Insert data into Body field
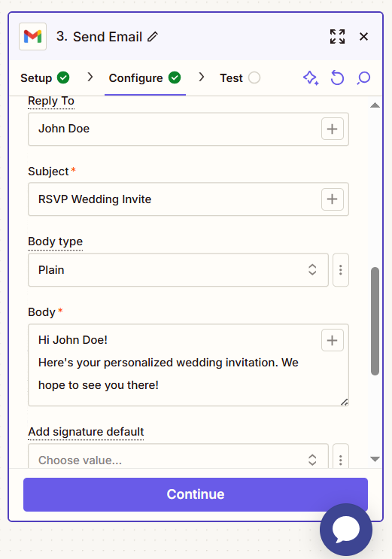Viewport: 392px width, 559px height. (x=332, y=340)
